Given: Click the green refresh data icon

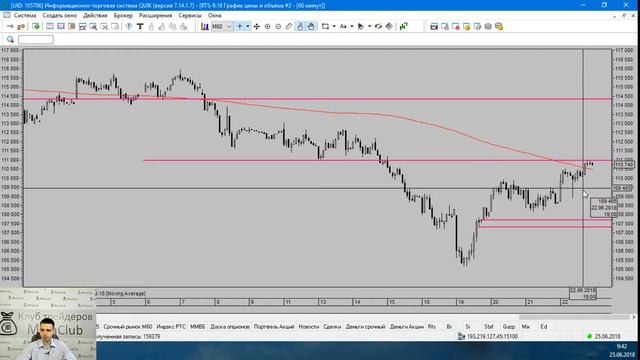Looking at the screenshot, I should [x=36, y=27].
